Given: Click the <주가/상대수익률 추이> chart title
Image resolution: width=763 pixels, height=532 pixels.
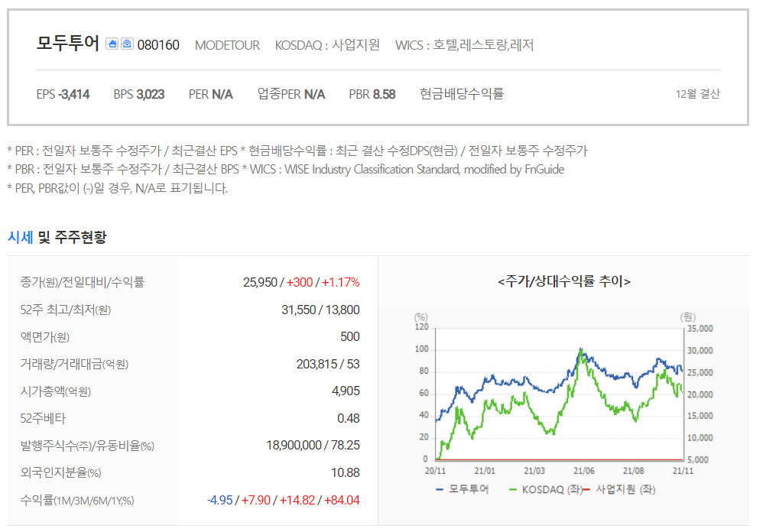Looking at the screenshot, I should pos(564,281).
